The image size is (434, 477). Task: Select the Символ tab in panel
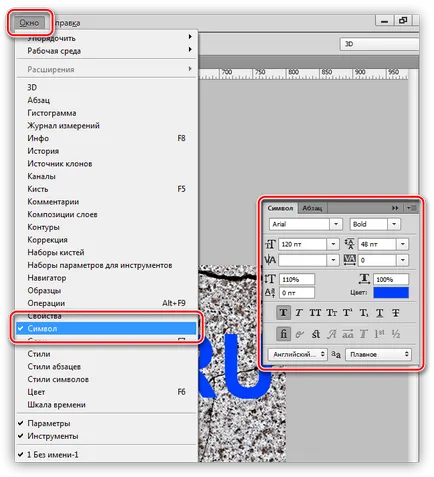(x=280, y=208)
